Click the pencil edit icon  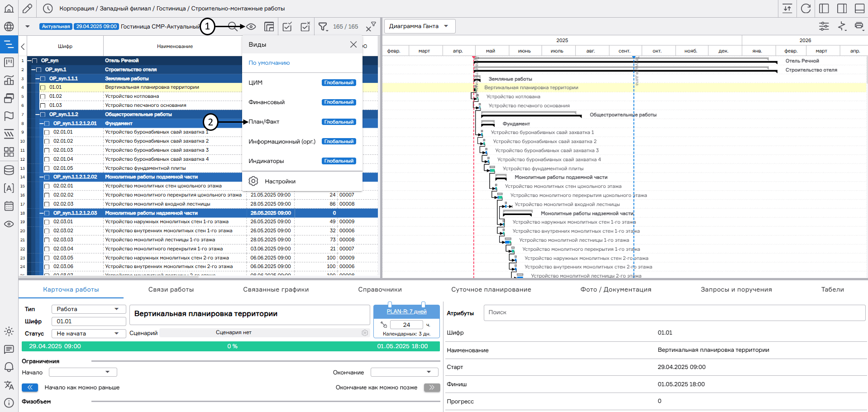pos(27,9)
